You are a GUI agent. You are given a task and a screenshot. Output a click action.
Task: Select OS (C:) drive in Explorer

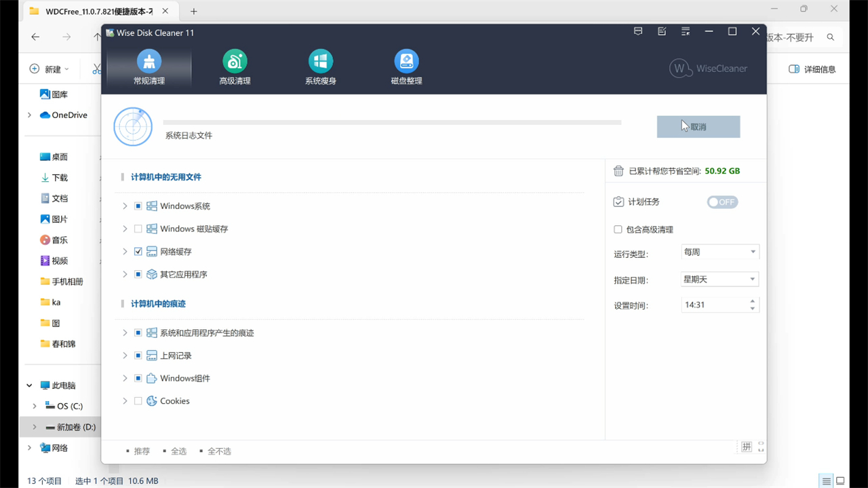pyautogui.click(x=64, y=406)
